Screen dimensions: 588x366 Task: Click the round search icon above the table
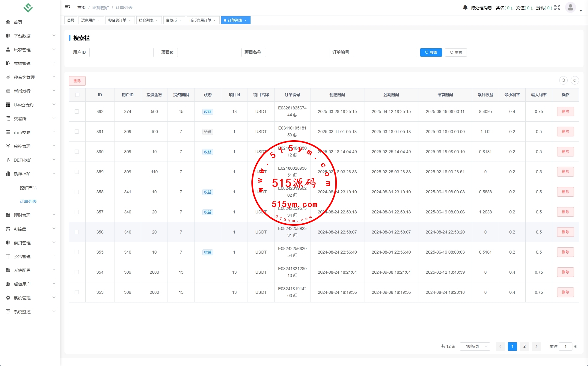tap(563, 80)
